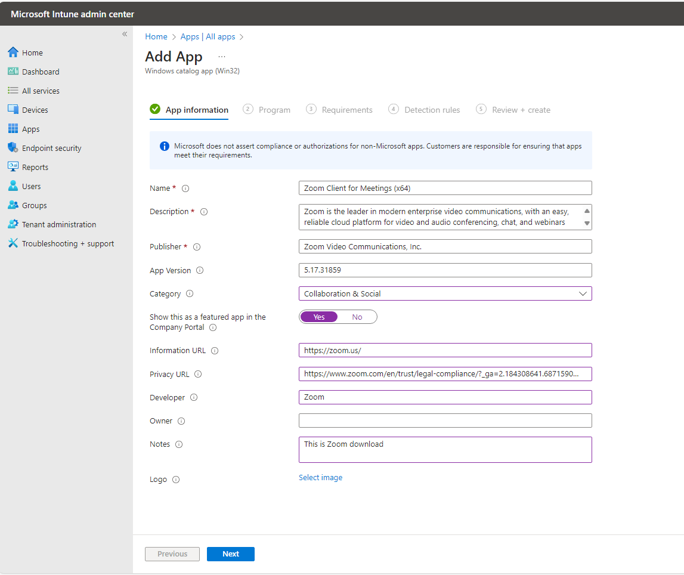684x575 pixels.
Task: Switch to the Detection rules tab
Action: click(x=424, y=110)
